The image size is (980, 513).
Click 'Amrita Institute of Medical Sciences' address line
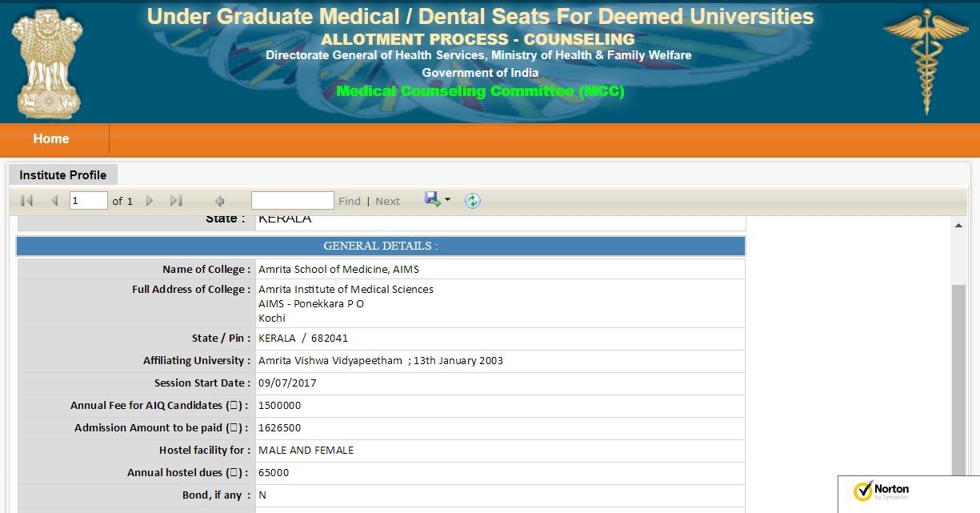(x=346, y=289)
